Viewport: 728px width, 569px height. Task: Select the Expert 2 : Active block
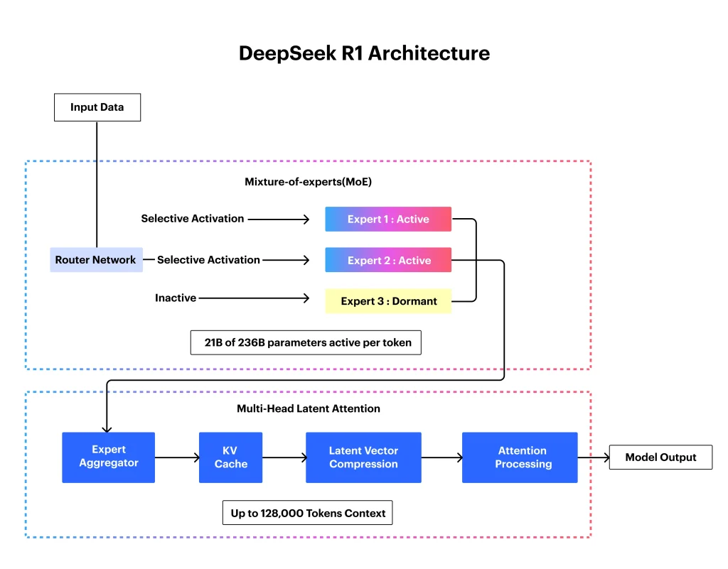pyautogui.click(x=388, y=261)
